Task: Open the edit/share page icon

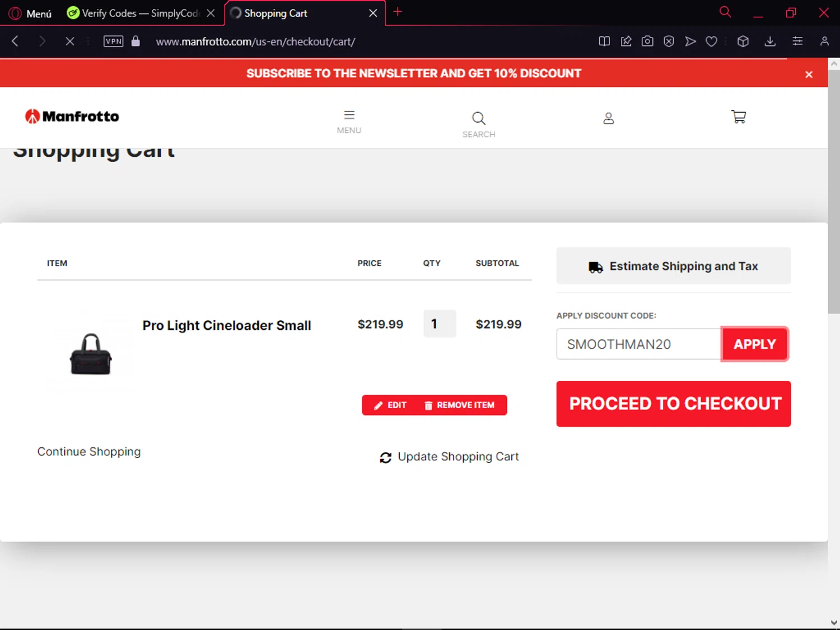Action: click(x=626, y=41)
